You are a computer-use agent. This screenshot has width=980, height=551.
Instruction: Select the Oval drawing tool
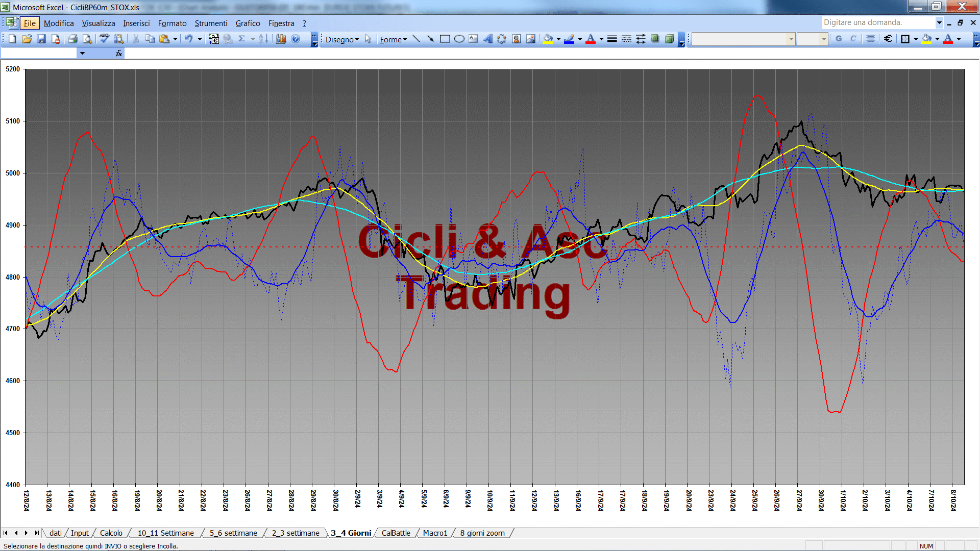pos(459,39)
